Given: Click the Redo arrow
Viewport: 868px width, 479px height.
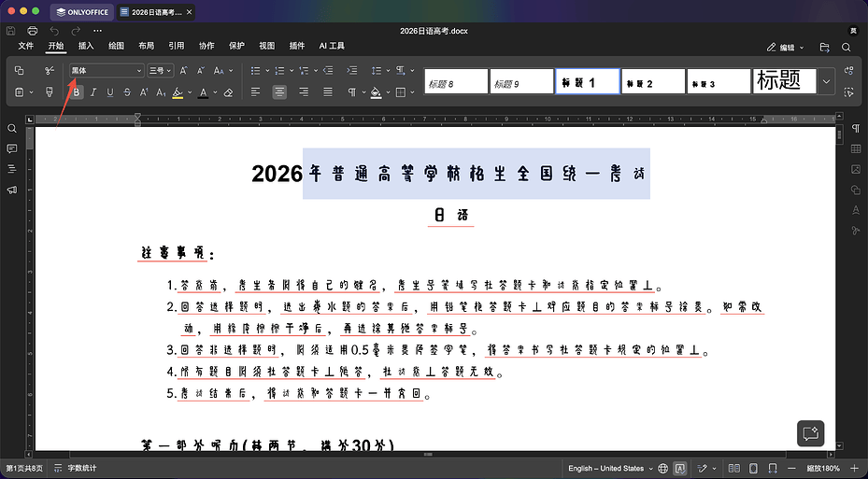Looking at the screenshot, I should (x=76, y=31).
